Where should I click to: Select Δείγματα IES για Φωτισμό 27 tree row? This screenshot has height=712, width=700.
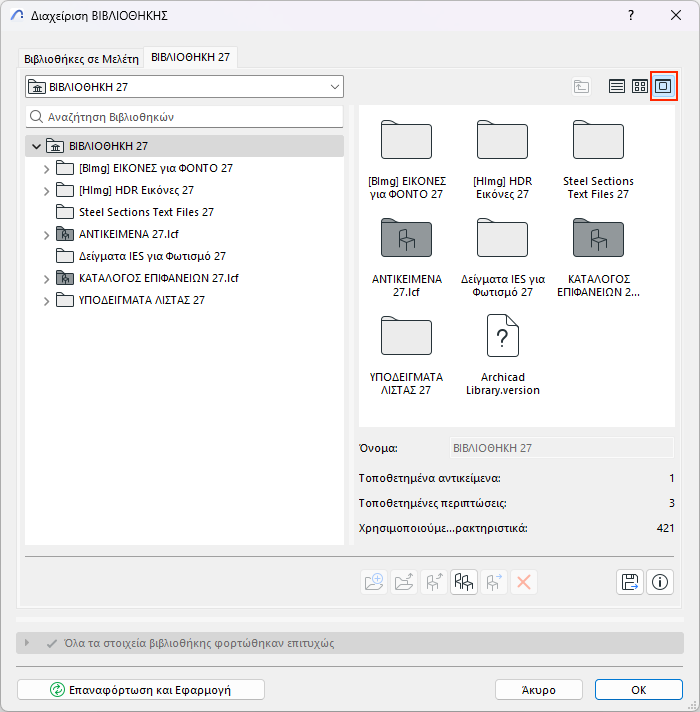(x=184, y=256)
